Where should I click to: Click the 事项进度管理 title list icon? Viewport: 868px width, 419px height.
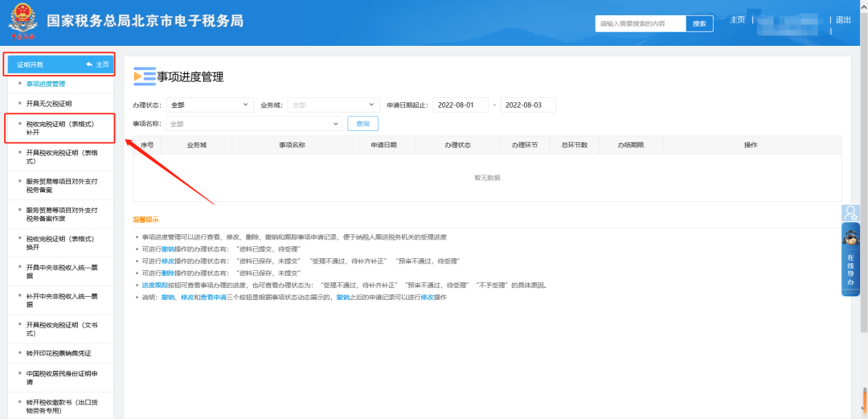pyautogui.click(x=144, y=76)
